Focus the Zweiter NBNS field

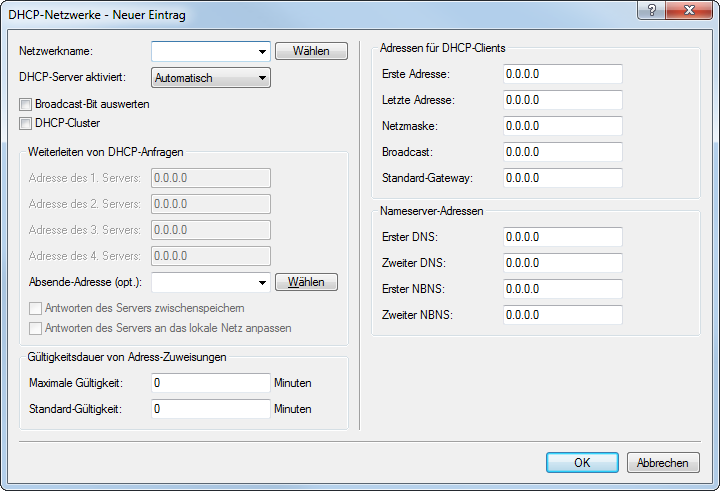point(562,315)
